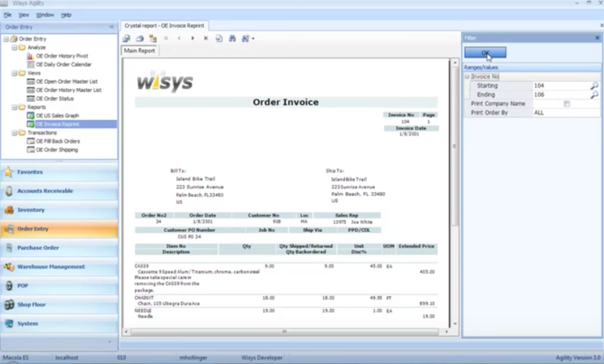
Task: Go to the first report page
Action: click(166, 38)
